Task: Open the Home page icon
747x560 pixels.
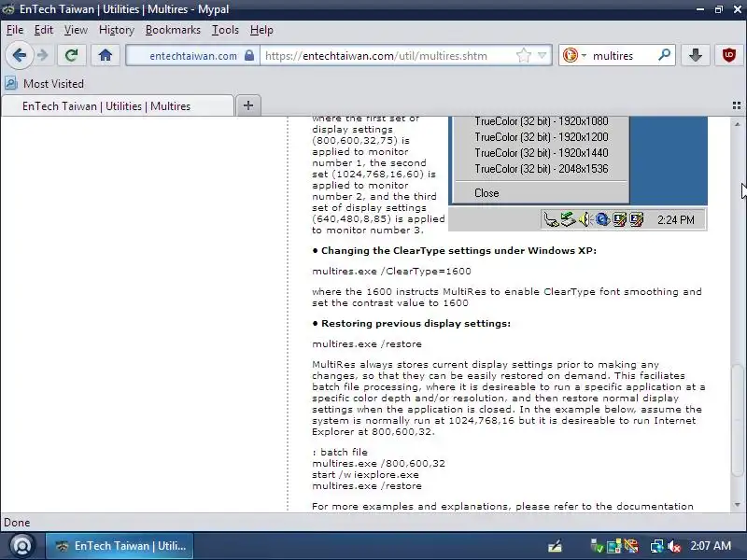Action: pos(106,56)
